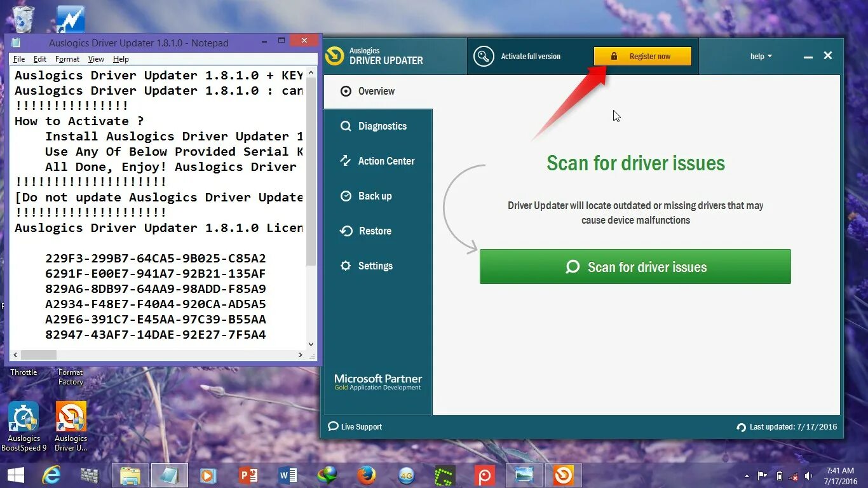Close the Driver Updater window

828,56
